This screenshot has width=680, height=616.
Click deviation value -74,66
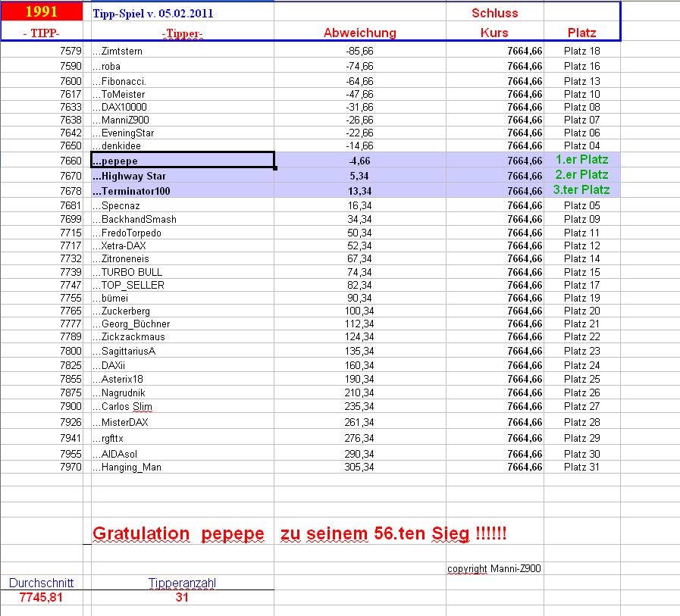click(x=359, y=67)
